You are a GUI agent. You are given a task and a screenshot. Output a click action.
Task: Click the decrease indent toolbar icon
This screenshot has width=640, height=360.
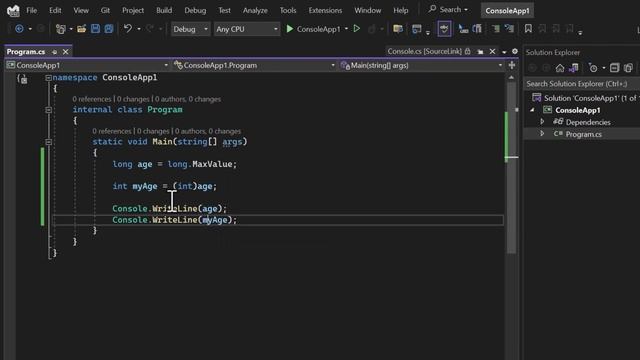point(495,29)
